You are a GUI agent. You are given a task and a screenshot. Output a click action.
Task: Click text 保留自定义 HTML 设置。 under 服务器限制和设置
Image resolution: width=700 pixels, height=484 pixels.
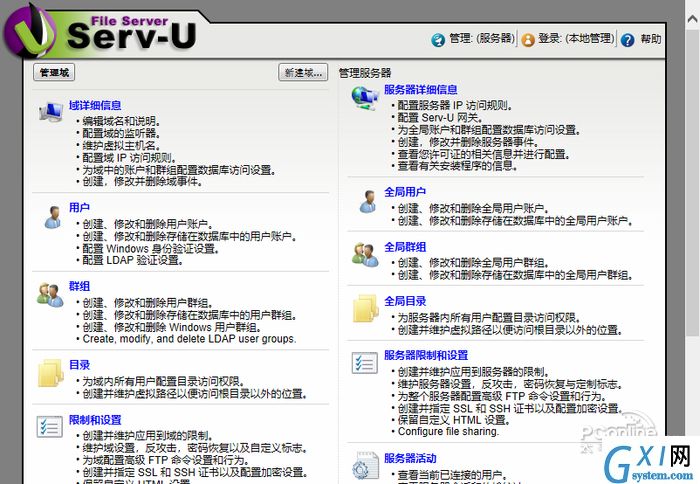pos(454,420)
